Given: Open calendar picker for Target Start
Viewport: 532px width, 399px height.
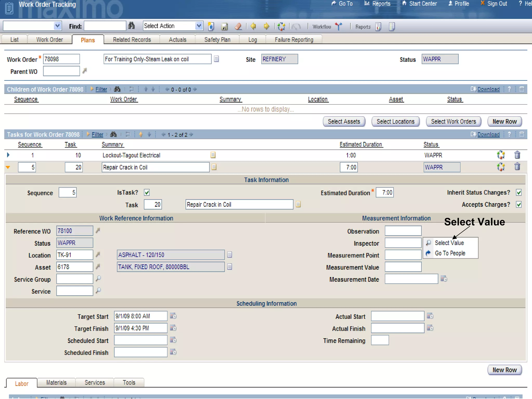Looking at the screenshot, I should (x=173, y=316).
